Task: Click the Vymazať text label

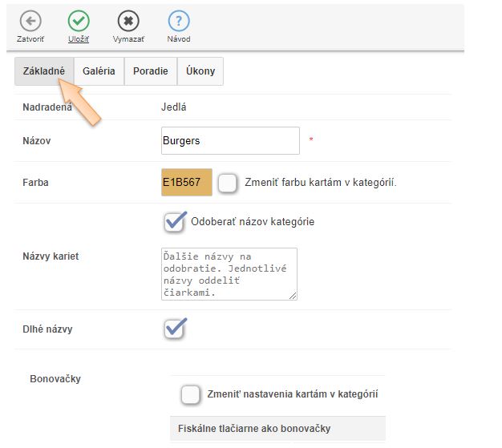Action: pos(128,39)
